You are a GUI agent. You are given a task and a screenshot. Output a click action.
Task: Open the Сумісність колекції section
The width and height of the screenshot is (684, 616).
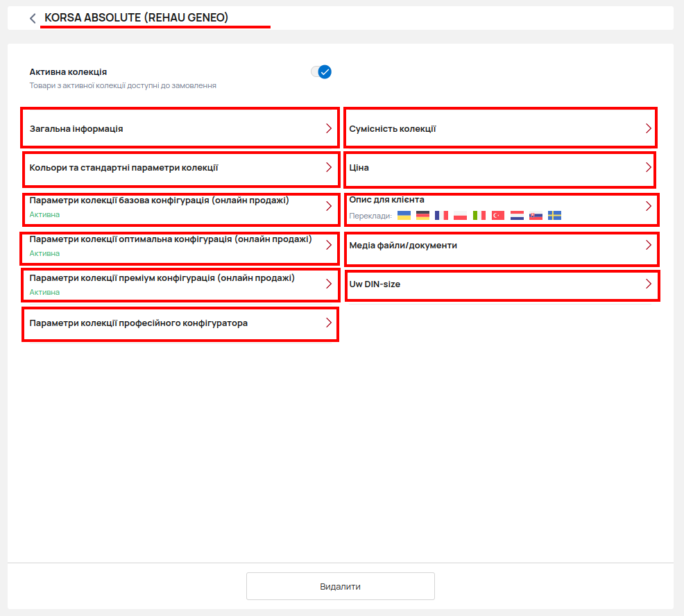[x=500, y=128]
